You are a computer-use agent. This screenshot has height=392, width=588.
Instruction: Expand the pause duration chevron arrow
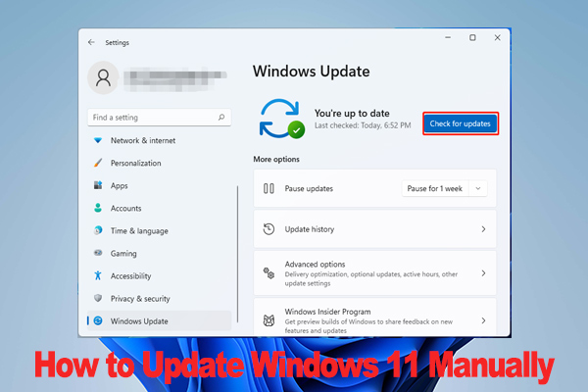pos(478,189)
